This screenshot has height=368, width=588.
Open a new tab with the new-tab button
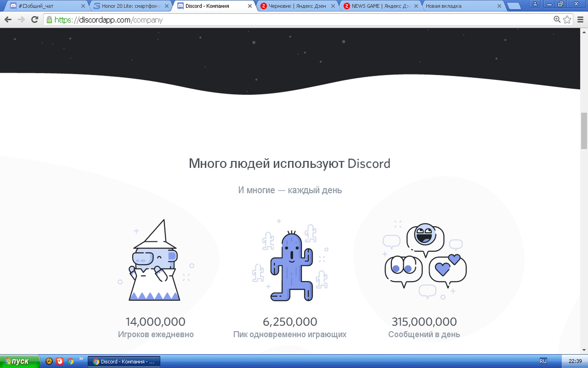click(x=514, y=6)
